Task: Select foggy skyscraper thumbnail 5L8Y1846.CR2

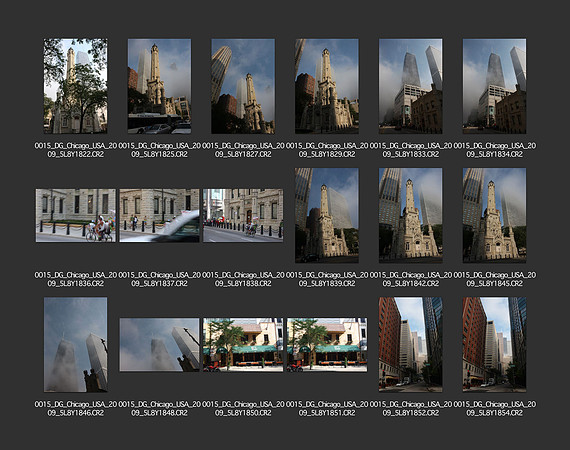Action: pyautogui.click(x=76, y=345)
